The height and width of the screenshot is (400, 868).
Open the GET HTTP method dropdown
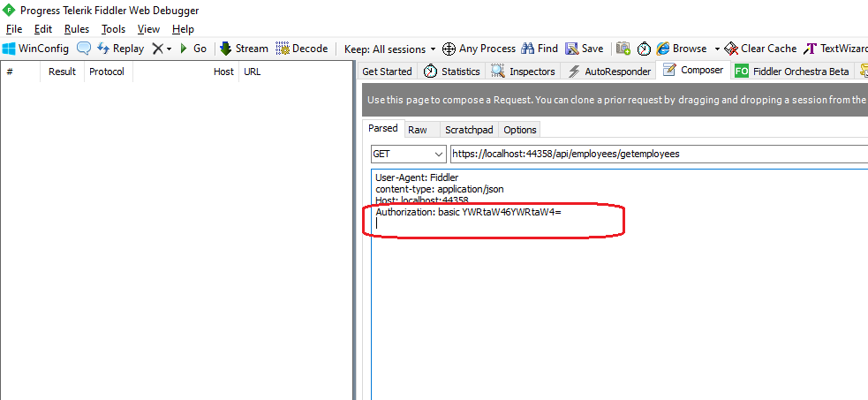(408, 154)
